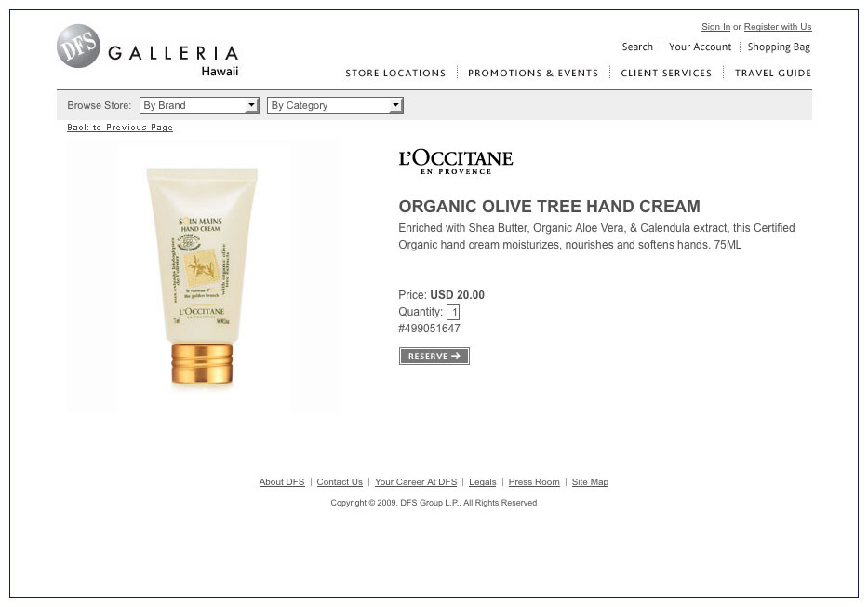Click the Quantity input field
868x607 pixels.
tap(453, 312)
